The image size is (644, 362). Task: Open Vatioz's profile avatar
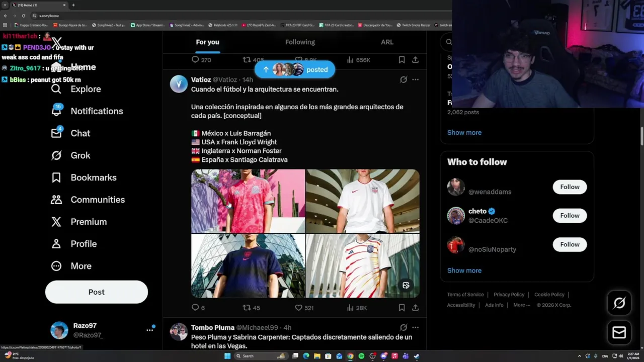point(179,84)
